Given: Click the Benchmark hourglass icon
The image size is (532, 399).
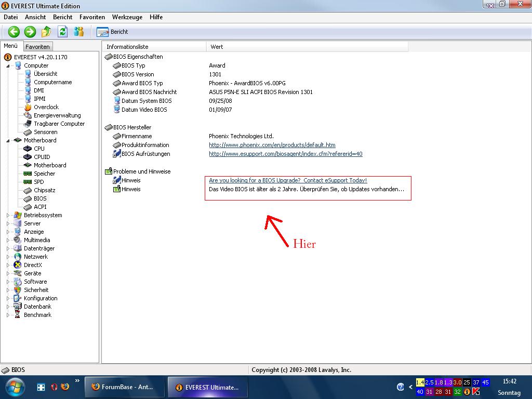Looking at the screenshot, I should point(18,315).
